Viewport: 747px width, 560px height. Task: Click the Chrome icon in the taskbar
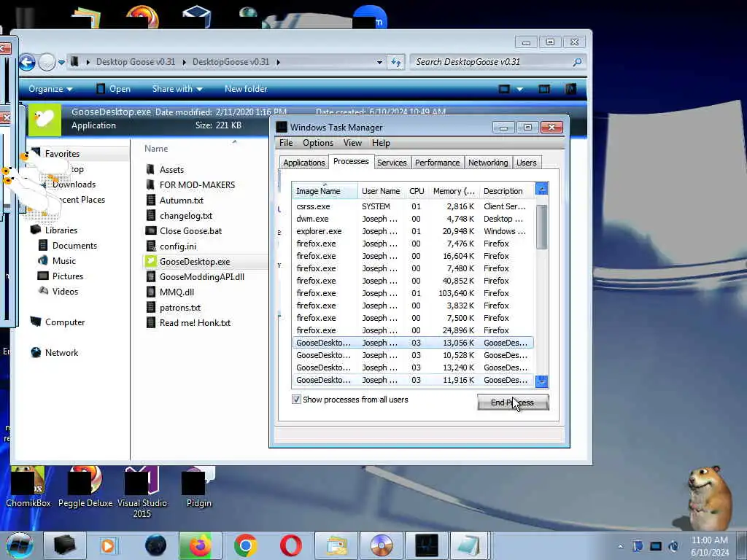tap(245, 545)
